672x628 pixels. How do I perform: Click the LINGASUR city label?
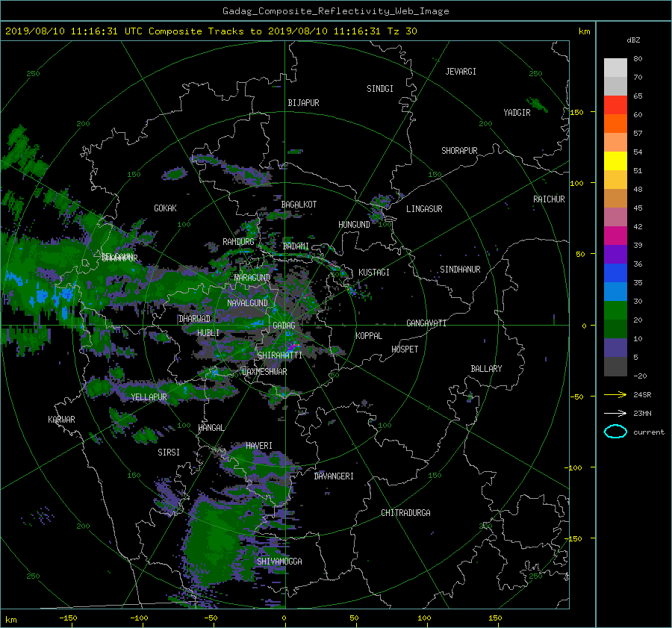click(424, 209)
